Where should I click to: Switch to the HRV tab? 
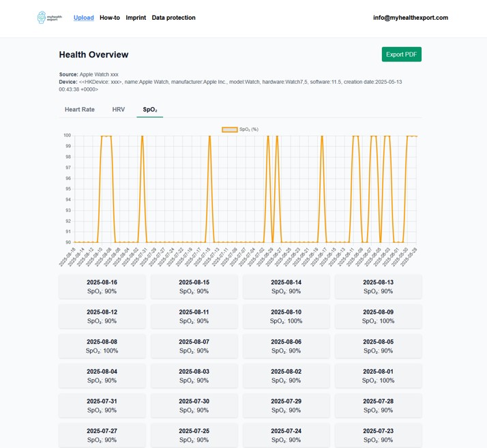point(119,109)
